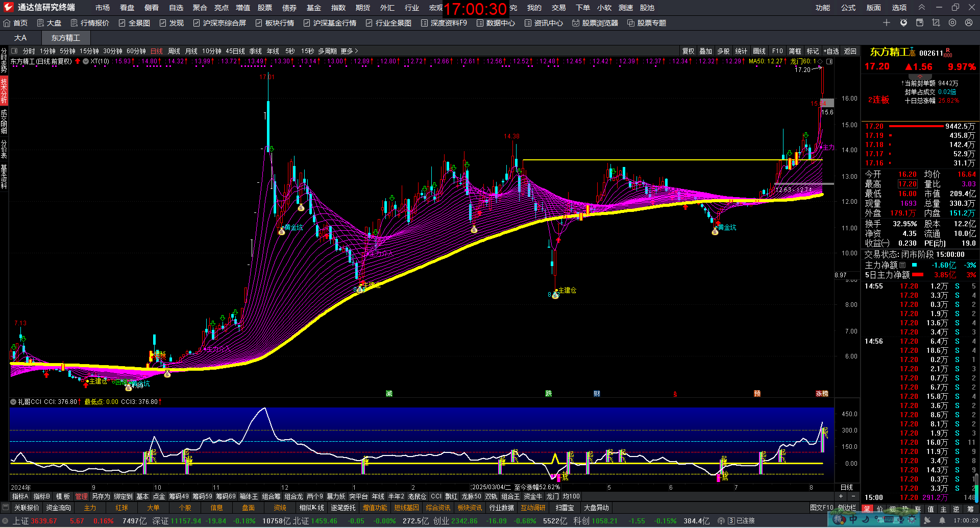Open 资讯中心 news center
The height and width of the screenshot is (528, 980).
[544, 23]
